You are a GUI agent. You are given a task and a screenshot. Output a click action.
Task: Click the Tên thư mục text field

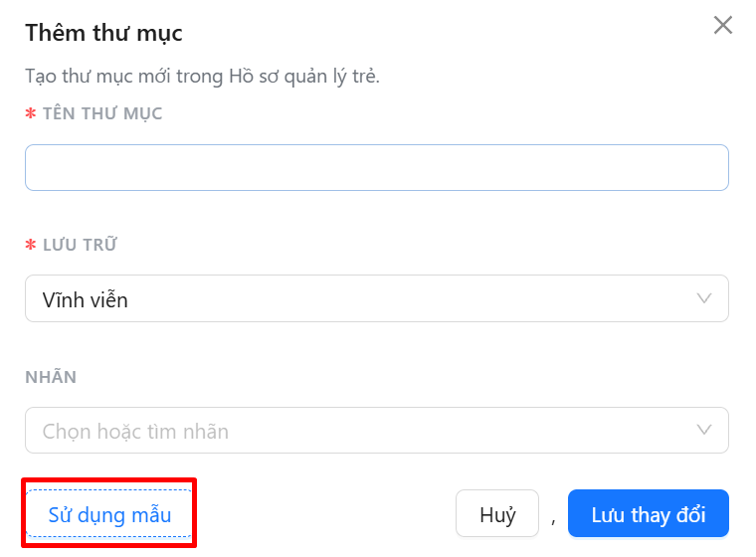[x=377, y=167]
